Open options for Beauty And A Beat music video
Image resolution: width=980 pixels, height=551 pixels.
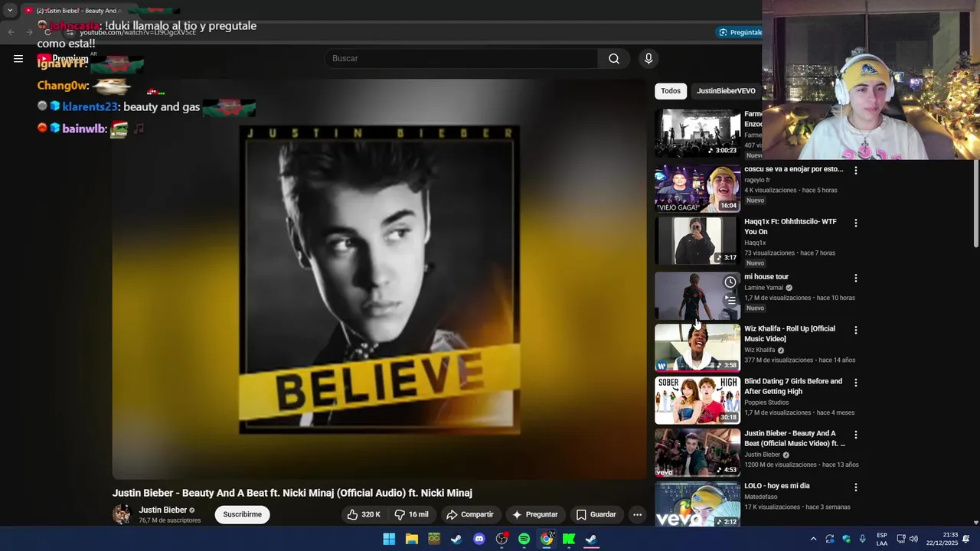coord(856,435)
